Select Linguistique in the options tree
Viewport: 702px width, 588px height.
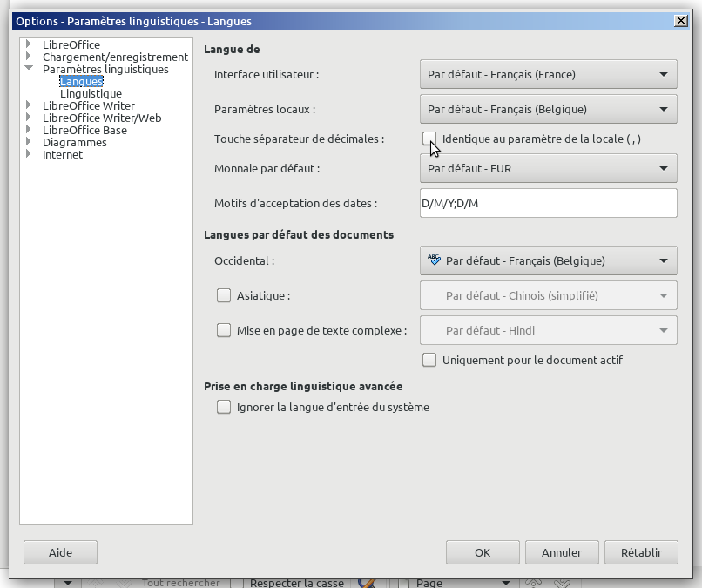click(91, 93)
